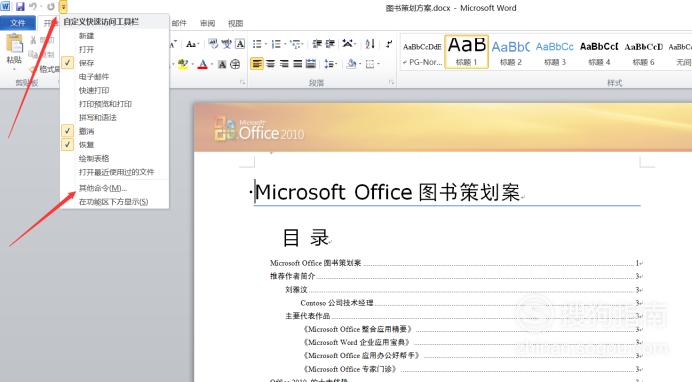Apply a numbered list
The image size is (692, 382).
click(276, 44)
